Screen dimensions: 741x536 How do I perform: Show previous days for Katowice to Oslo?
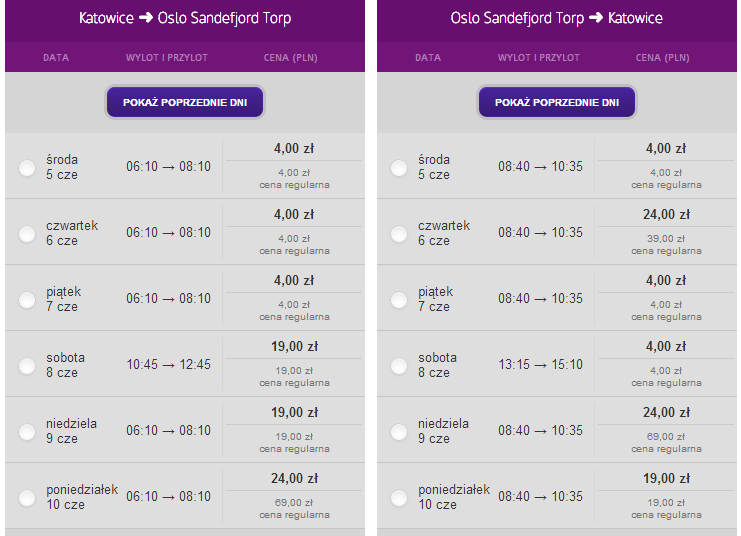click(185, 102)
